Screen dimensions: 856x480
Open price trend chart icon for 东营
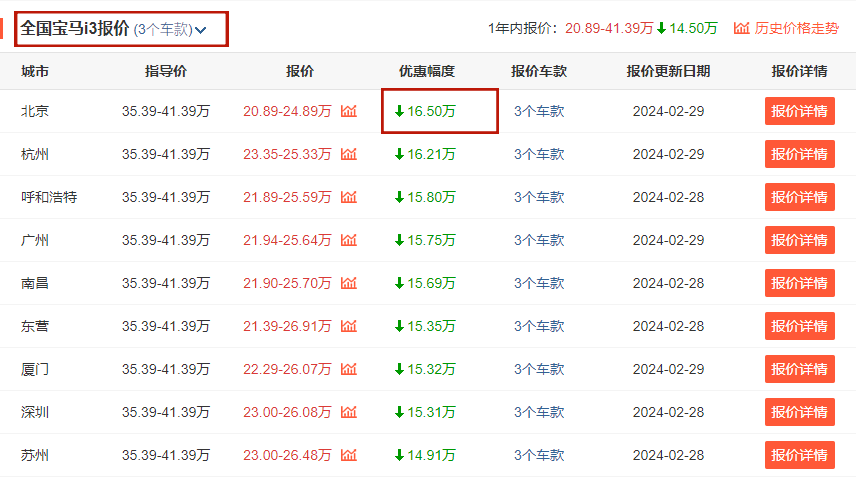pyautogui.click(x=348, y=327)
